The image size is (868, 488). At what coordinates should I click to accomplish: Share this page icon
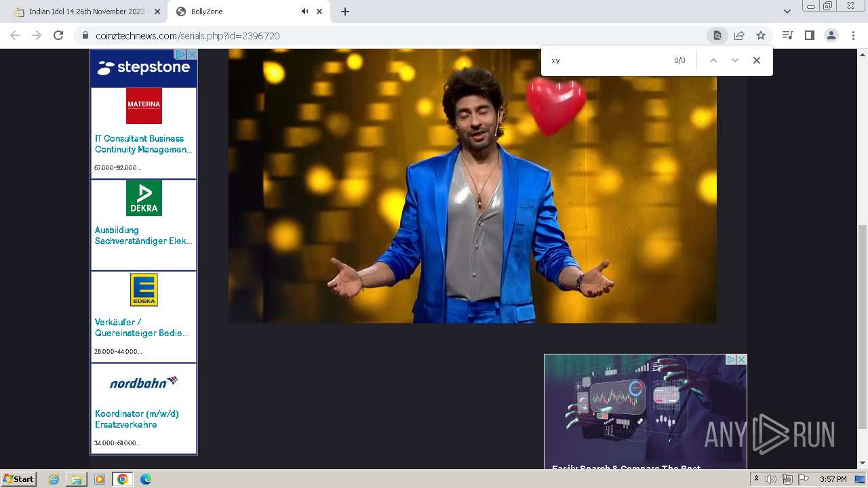click(739, 35)
